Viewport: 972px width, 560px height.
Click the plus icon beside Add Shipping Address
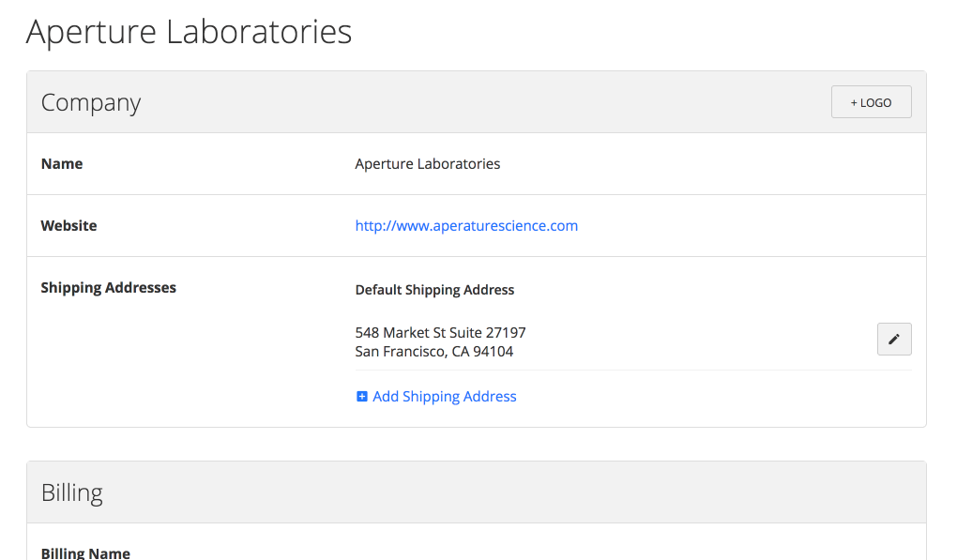pyautogui.click(x=362, y=396)
